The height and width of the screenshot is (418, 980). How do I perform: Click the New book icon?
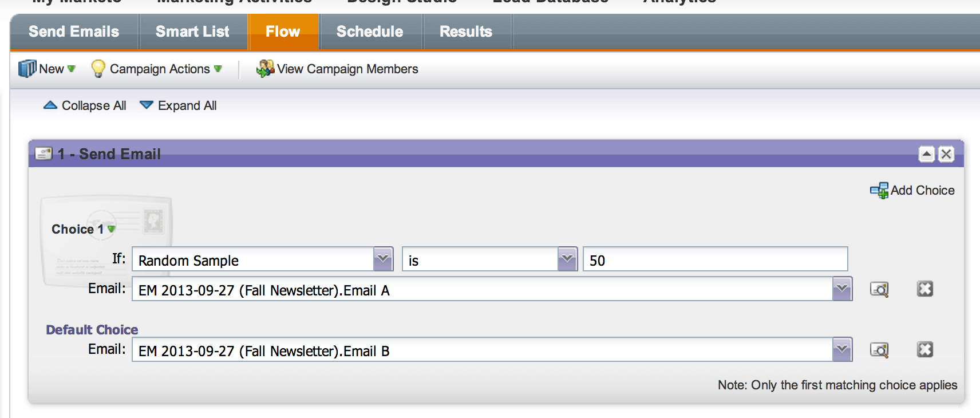coord(27,69)
